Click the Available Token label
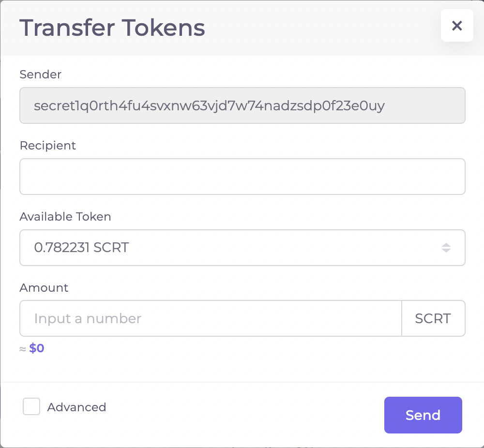484x448 pixels. coord(65,217)
